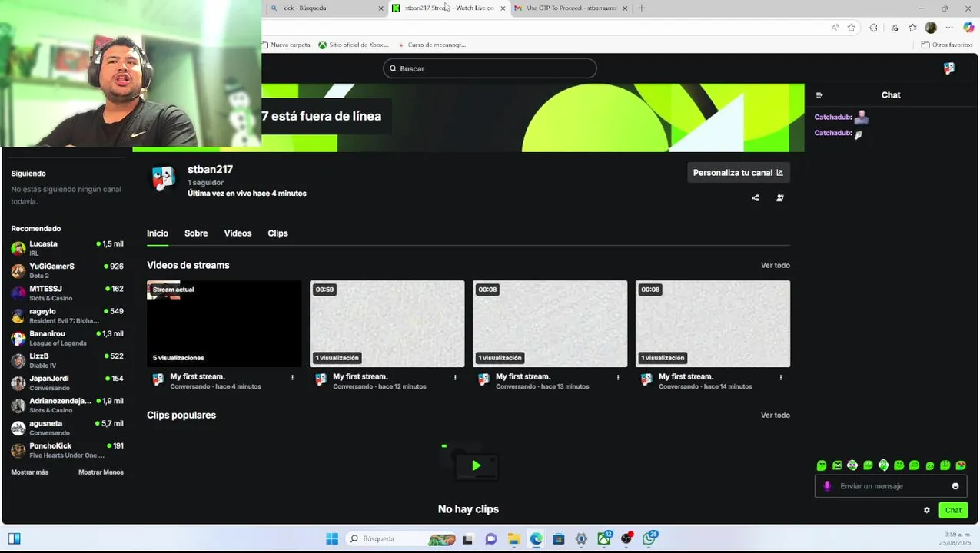The width and height of the screenshot is (980, 553).
Task: Open the Lucasta recommended channel
Action: 67,248
